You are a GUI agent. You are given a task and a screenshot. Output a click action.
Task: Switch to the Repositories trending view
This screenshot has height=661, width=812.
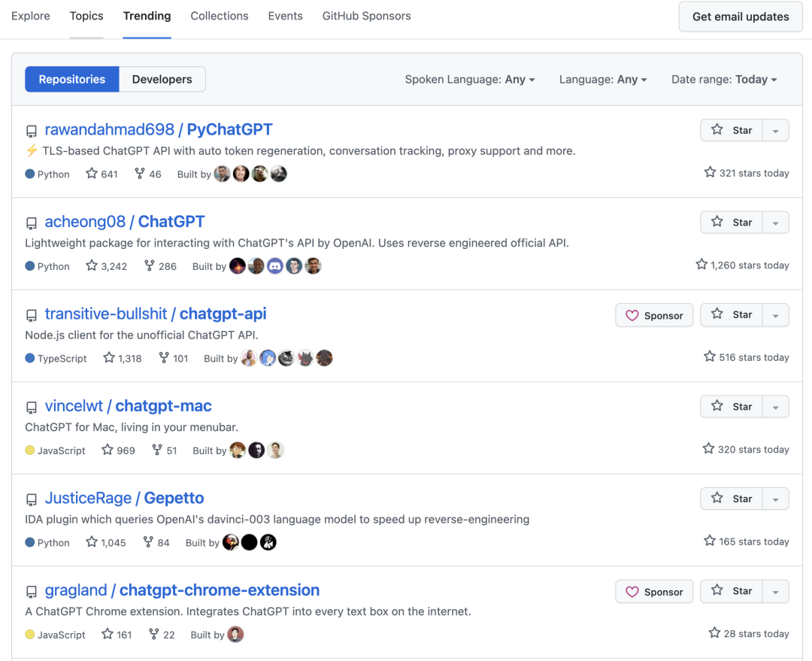72,79
